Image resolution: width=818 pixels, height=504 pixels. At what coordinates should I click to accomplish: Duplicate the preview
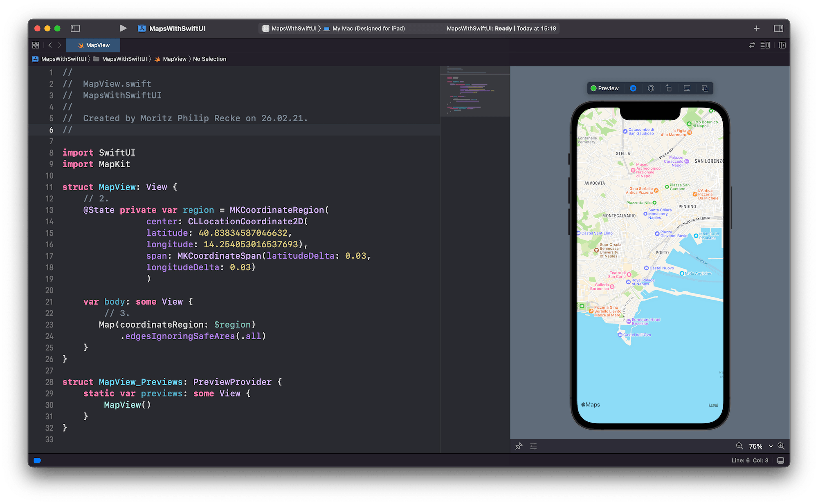pos(705,88)
